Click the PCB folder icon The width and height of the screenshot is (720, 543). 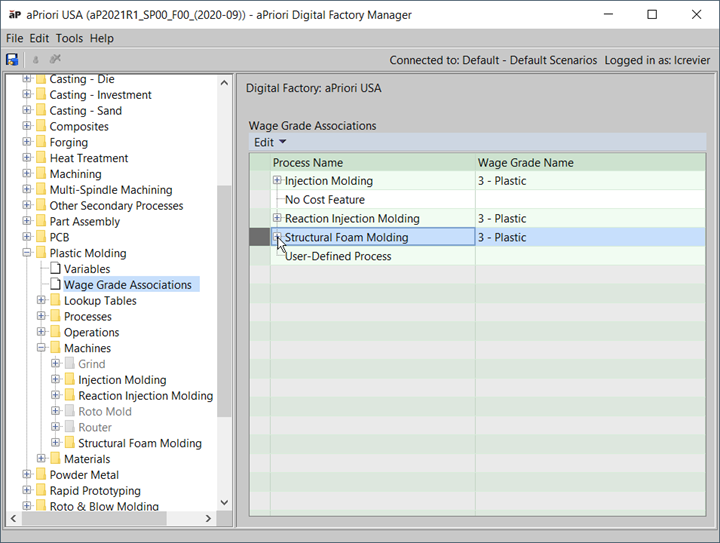point(41,237)
